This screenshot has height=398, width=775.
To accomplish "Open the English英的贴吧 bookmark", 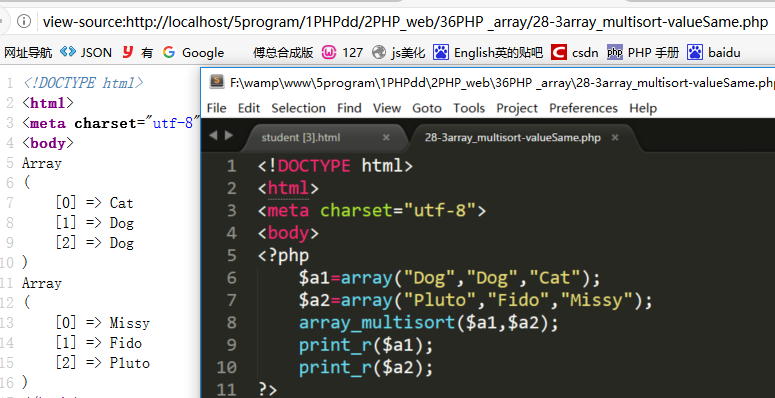I will click(488, 52).
